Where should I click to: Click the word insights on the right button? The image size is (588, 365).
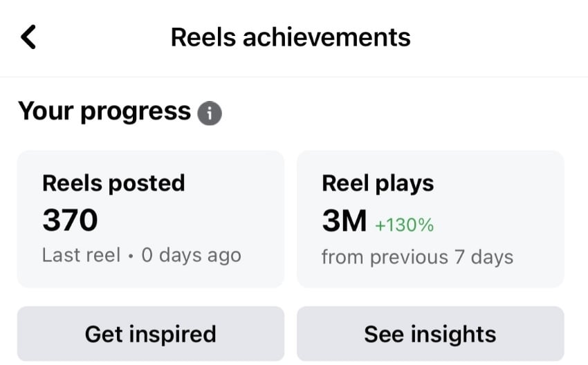(x=453, y=334)
